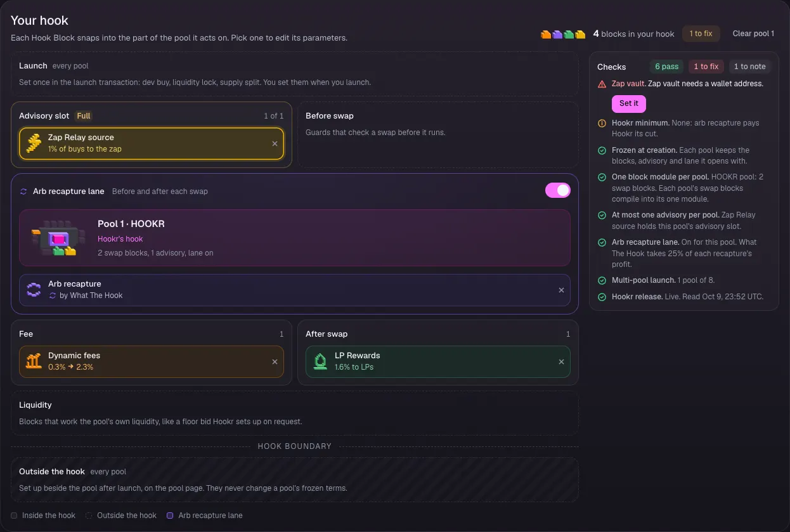Open the Hookr's hook link
The height and width of the screenshot is (532, 790).
click(120, 239)
